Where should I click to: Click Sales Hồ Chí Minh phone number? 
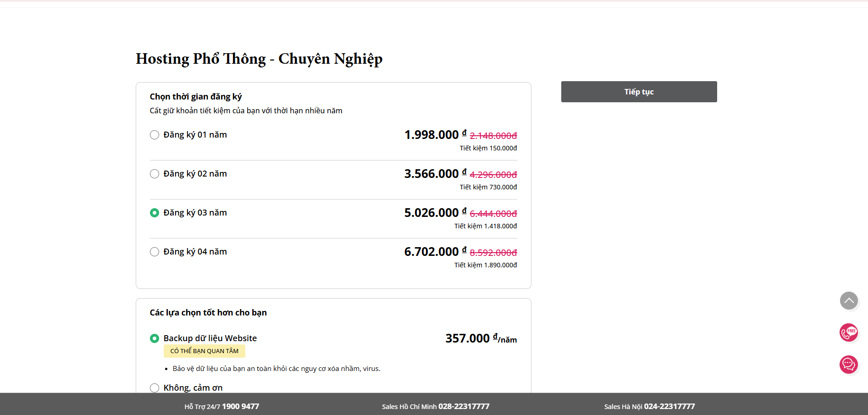(464, 406)
